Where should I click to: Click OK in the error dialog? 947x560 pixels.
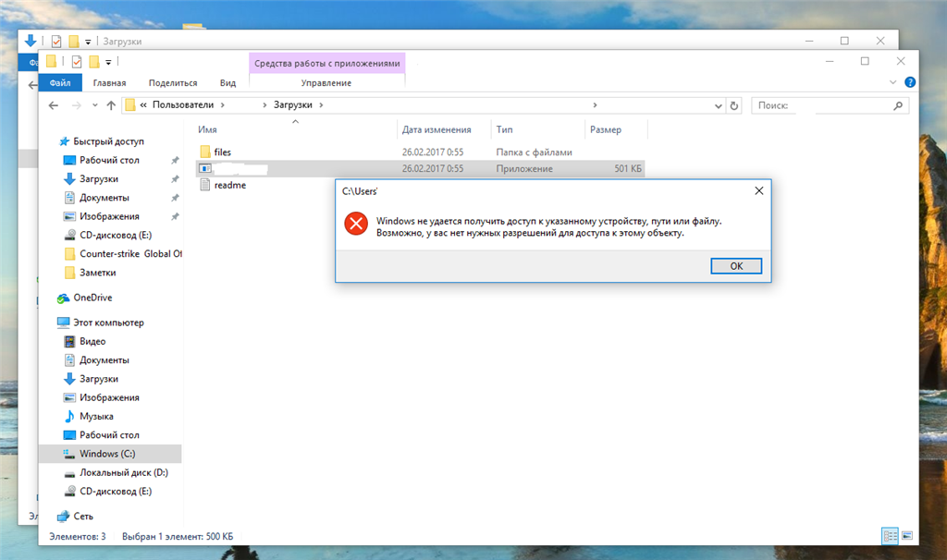(735, 266)
